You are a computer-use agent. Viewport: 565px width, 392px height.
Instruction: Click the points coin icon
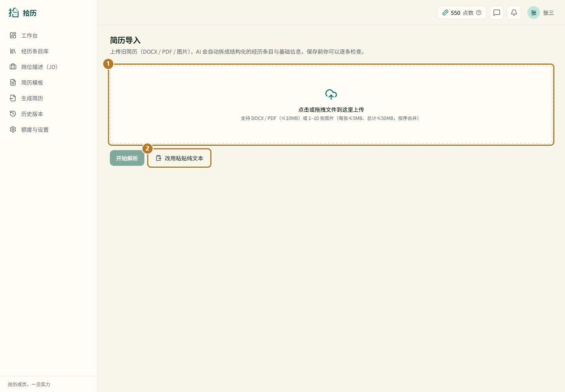coord(445,13)
